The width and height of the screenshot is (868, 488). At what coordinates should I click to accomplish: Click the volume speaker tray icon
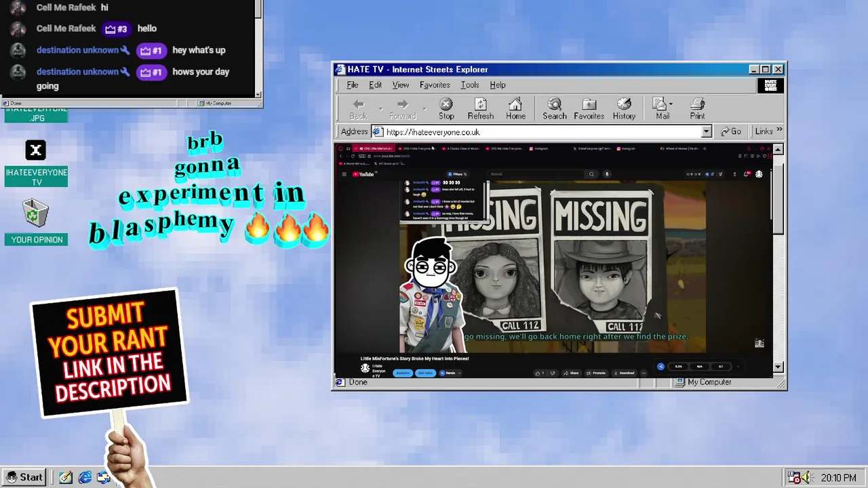[806, 477]
